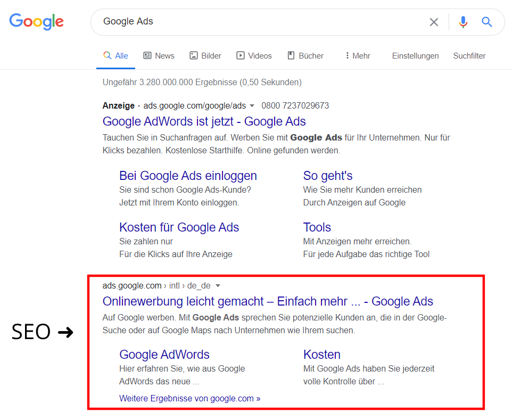The height and width of the screenshot is (420, 513).
Task: Clear the search box with the X icon
Action: [434, 22]
